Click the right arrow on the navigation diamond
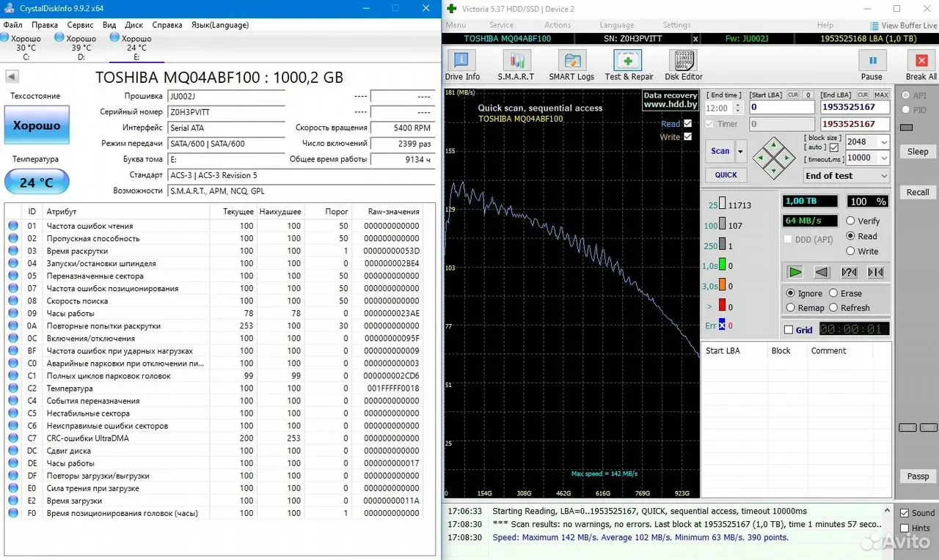This screenshot has height=560, width=939. tap(787, 157)
